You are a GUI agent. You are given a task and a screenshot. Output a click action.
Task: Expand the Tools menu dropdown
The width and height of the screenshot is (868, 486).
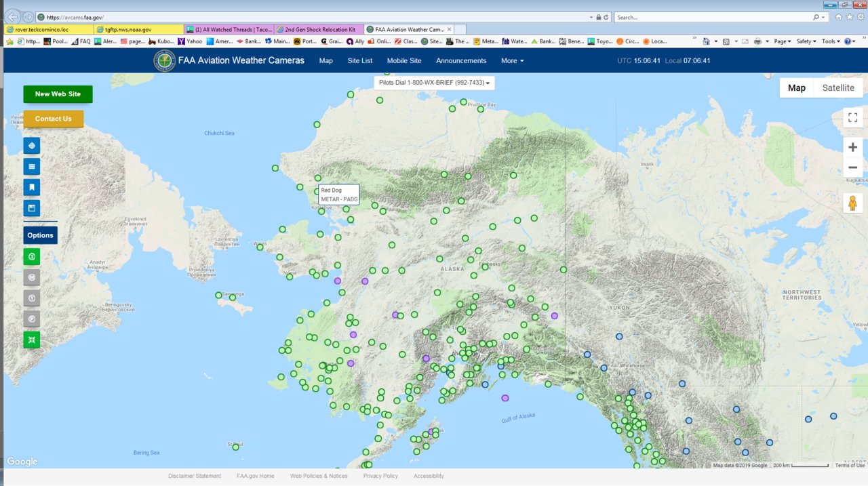click(x=831, y=41)
